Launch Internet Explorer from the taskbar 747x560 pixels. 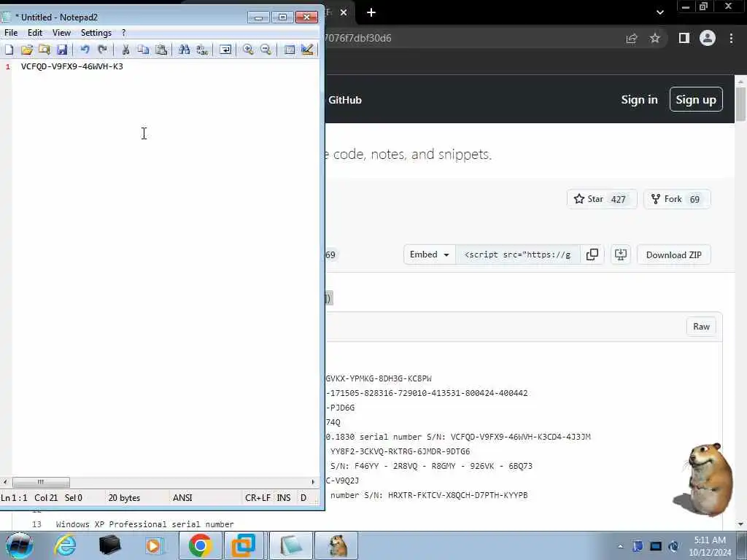tap(65, 545)
